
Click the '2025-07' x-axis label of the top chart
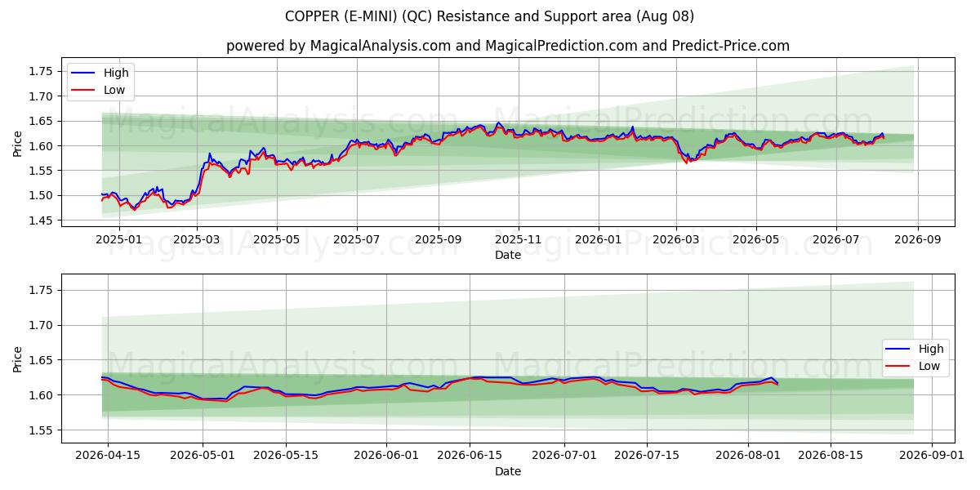coord(357,240)
